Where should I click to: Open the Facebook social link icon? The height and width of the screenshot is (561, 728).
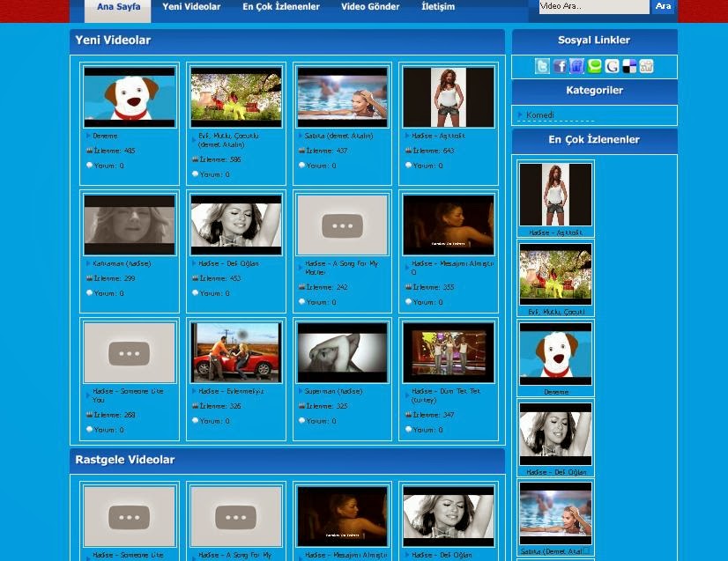(x=561, y=65)
